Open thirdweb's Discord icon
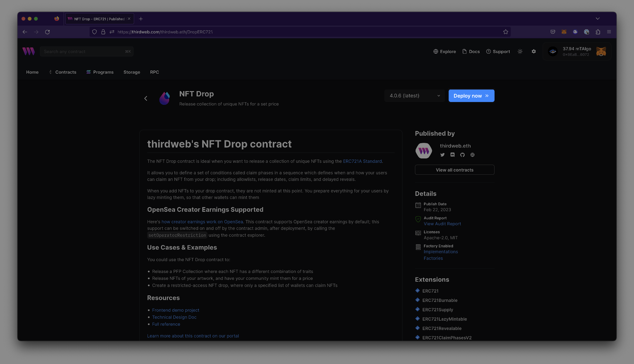This screenshot has width=634, height=364. pos(452,155)
